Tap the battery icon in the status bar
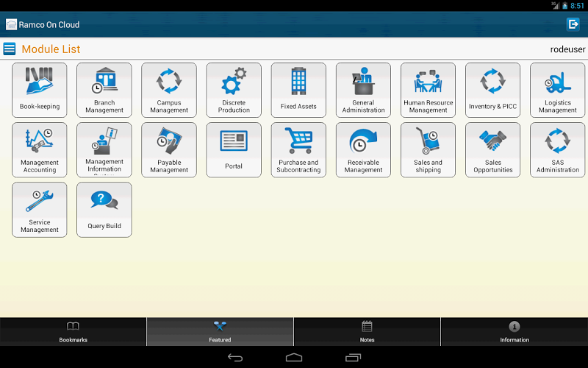588x368 pixels. pyautogui.click(x=565, y=6)
